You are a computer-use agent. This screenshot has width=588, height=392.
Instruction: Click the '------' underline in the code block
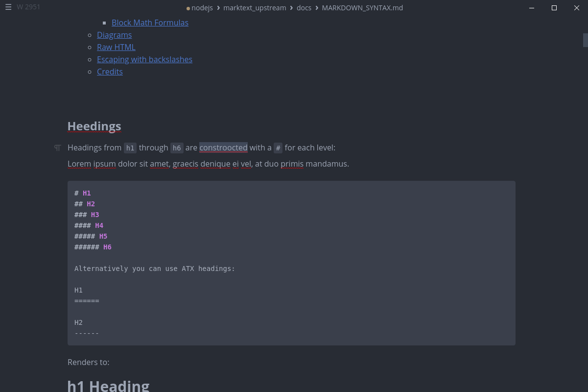point(87,333)
